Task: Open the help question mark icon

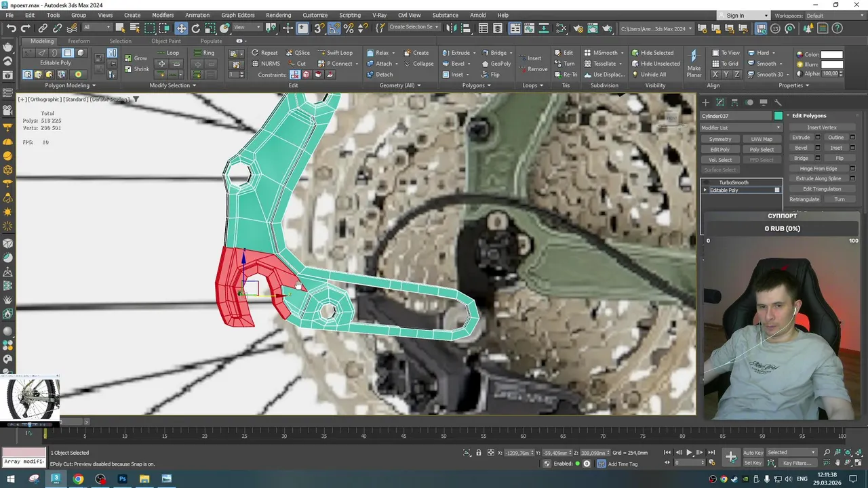Action: [837, 28]
